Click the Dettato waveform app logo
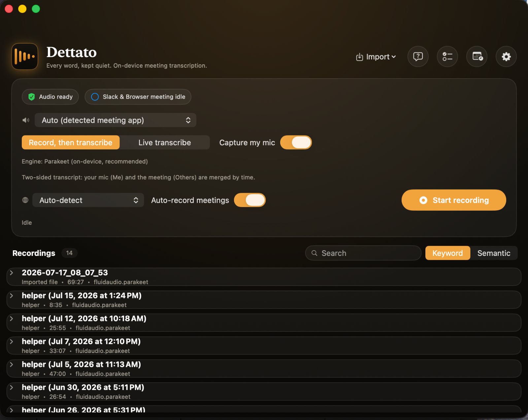Viewport: 528px width, 420px height. coord(25,56)
